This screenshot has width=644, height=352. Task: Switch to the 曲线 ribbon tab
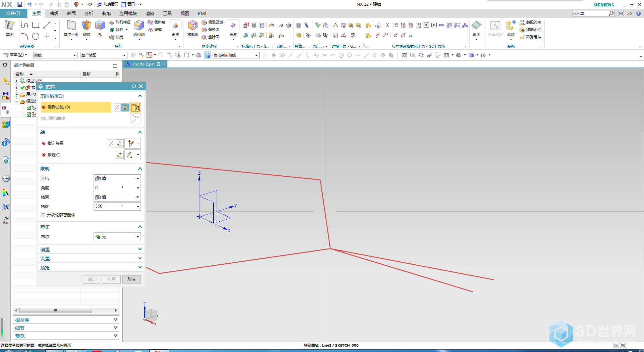tap(54, 13)
